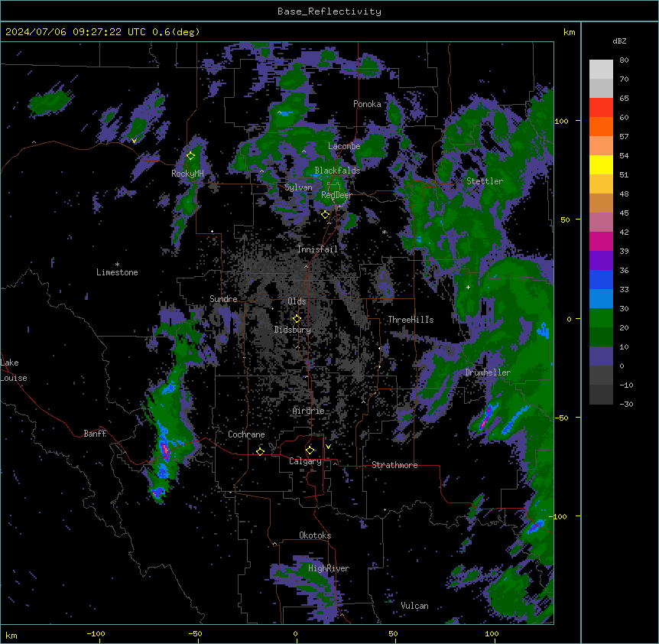Click the Didsbury town label
Screen dimensions: 659x644
(x=292, y=330)
